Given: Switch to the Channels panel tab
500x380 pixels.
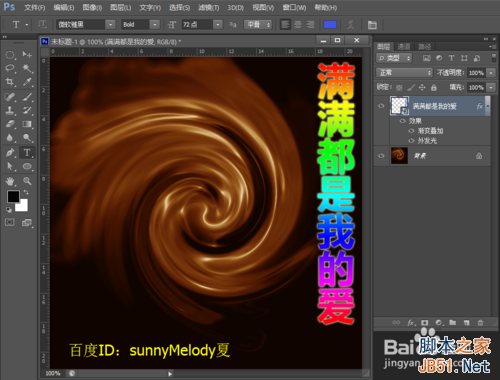Looking at the screenshot, I should point(404,46).
